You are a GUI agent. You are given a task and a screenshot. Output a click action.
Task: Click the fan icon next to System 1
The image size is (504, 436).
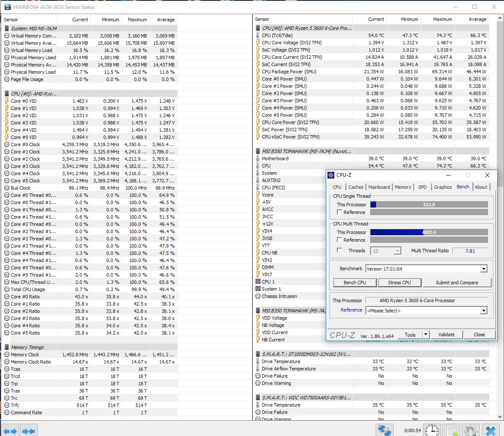point(258,289)
